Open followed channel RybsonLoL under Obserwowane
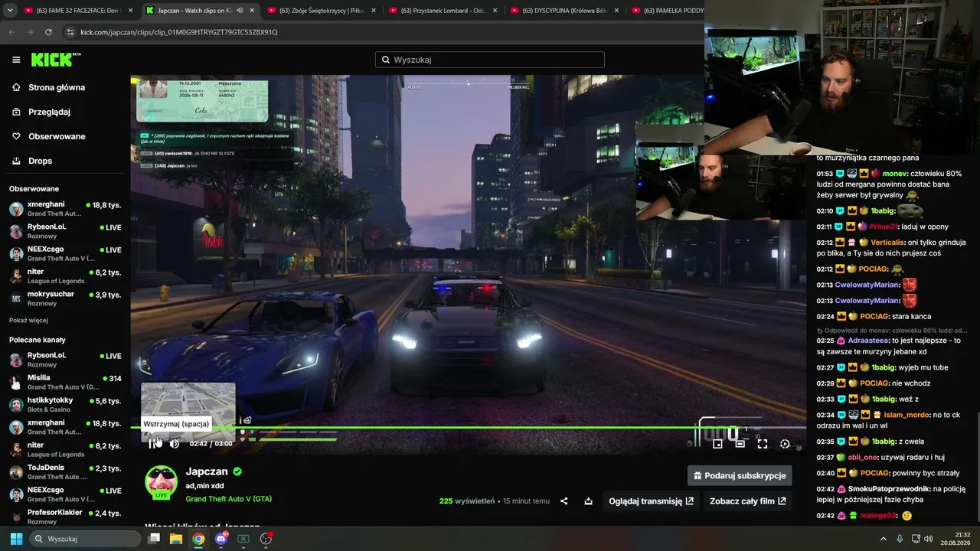This screenshot has height=551, width=980. coord(65,231)
